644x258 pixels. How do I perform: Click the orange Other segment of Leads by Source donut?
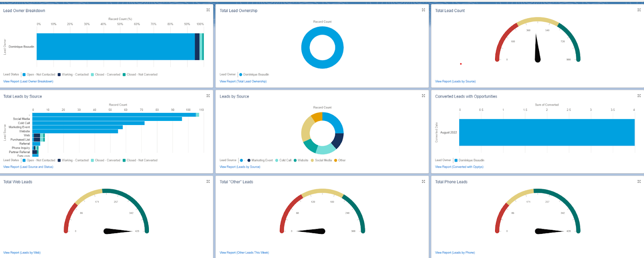point(317,117)
